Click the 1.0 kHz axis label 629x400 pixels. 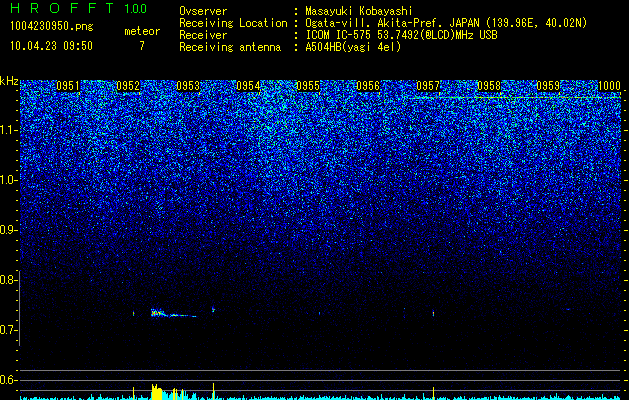point(8,180)
